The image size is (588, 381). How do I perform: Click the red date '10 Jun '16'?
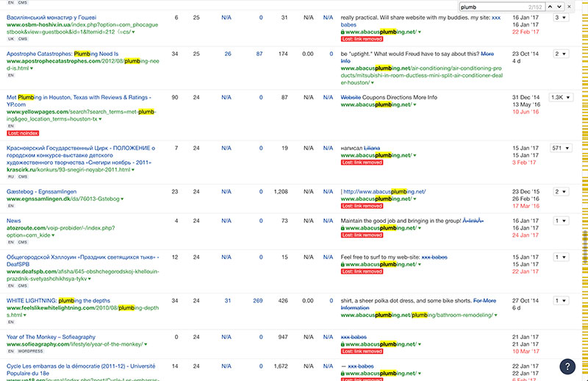pos(526,112)
